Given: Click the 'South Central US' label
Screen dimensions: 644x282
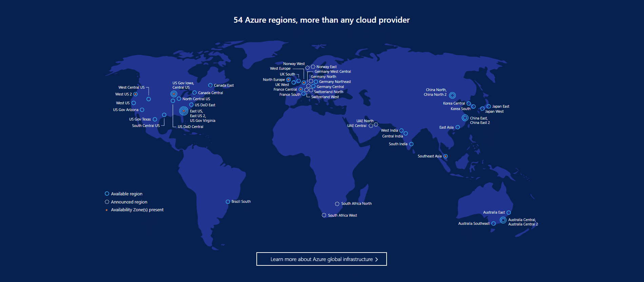Looking at the screenshot, I should pyautogui.click(x=146, y=126).
